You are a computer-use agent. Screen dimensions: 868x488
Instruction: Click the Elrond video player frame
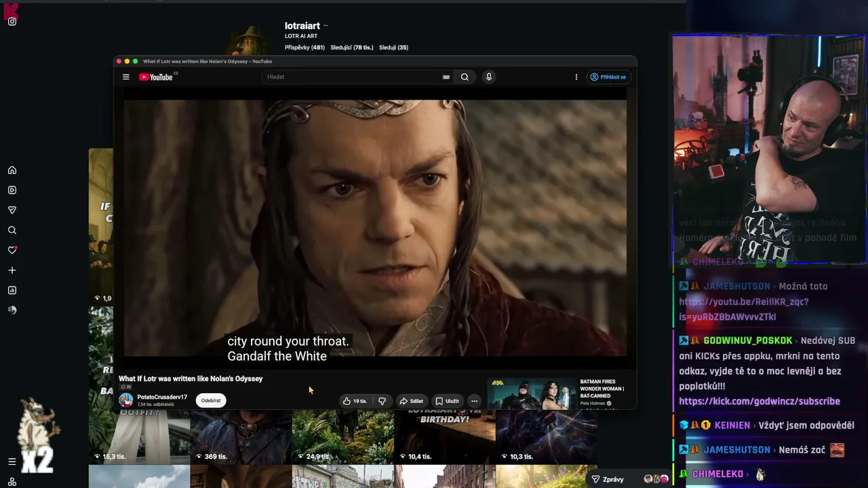pos(375,228)
